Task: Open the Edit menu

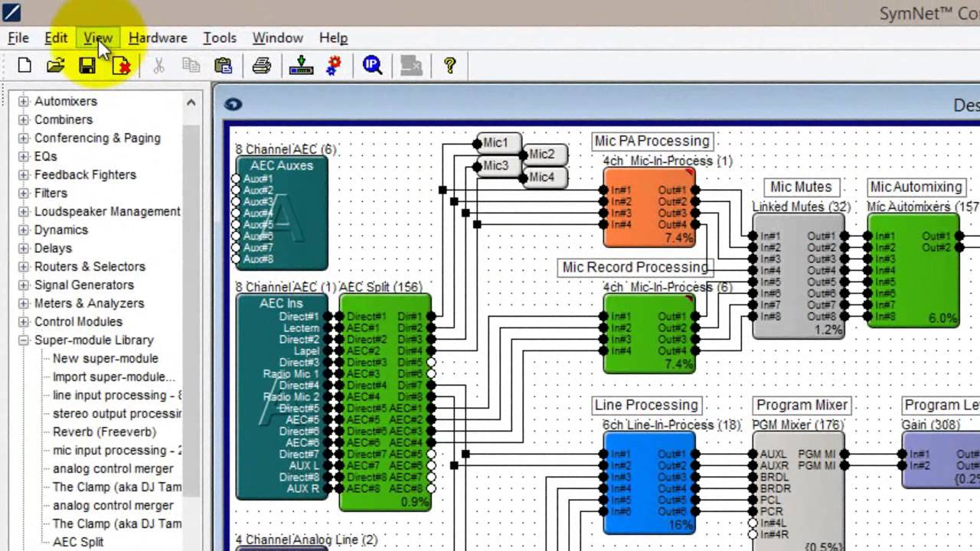Action: [x=56, y=37]
